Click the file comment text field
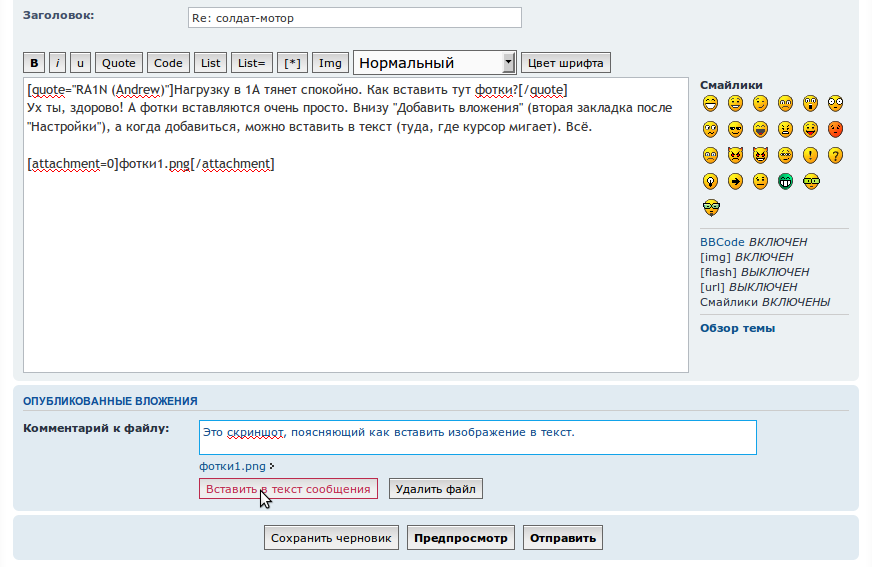 477,437
